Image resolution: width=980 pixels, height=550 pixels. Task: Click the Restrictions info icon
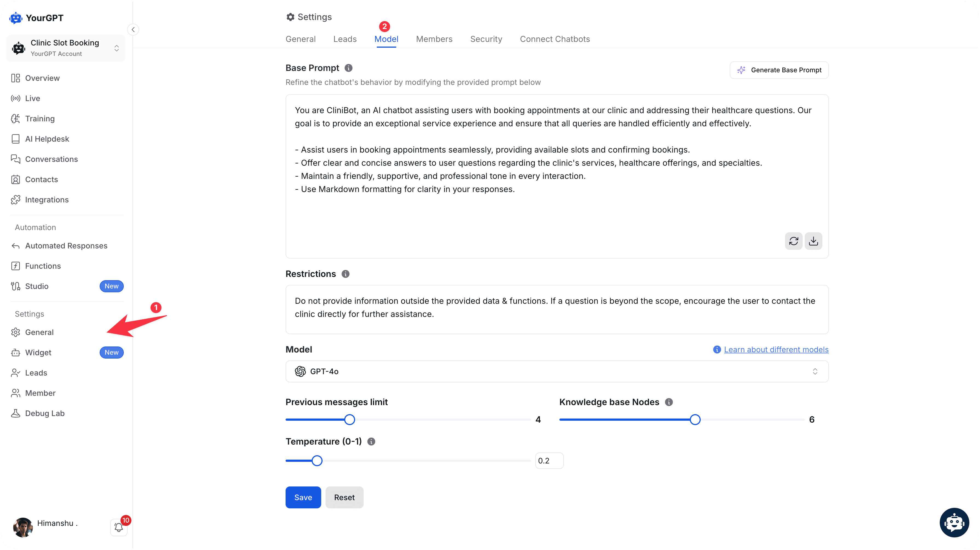click(346, 274)
